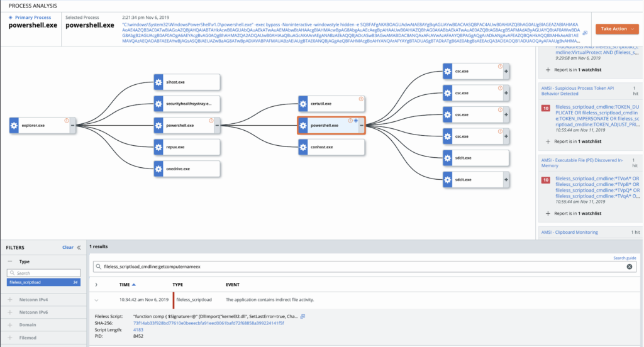Click alert indicator on the topmost csc.exe
644x347 pixels.
500,67
